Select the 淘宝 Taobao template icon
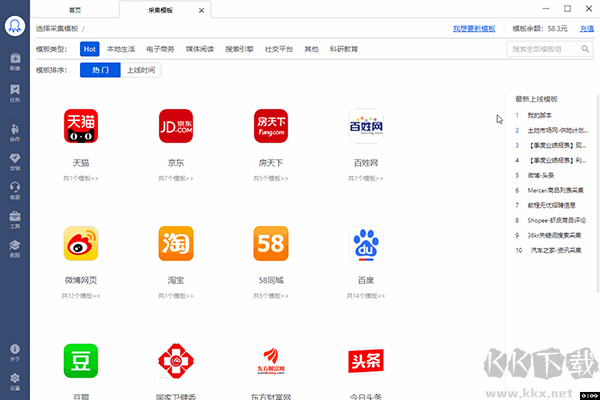Viewport: 600px width, 400px height. click(176, 243)
